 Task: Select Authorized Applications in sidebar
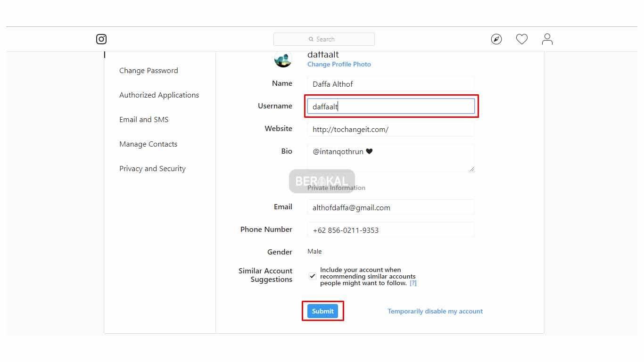pos(159,95)
